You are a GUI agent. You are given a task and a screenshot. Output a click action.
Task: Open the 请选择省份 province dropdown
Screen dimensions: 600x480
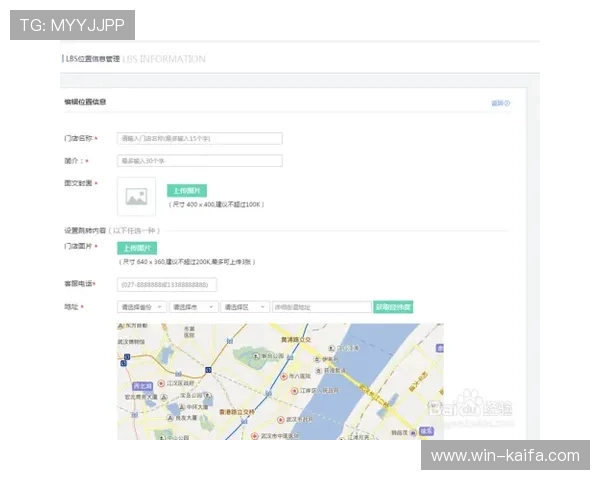(x=142, y=307)
